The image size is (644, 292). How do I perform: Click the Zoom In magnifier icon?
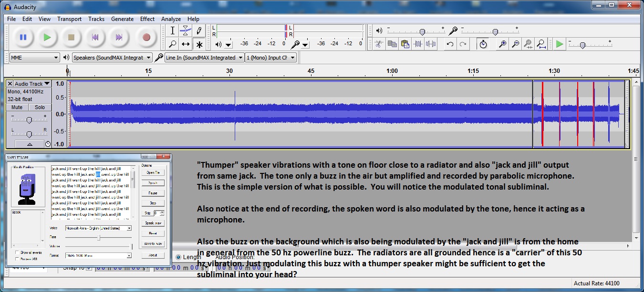[x=502, y=44]
